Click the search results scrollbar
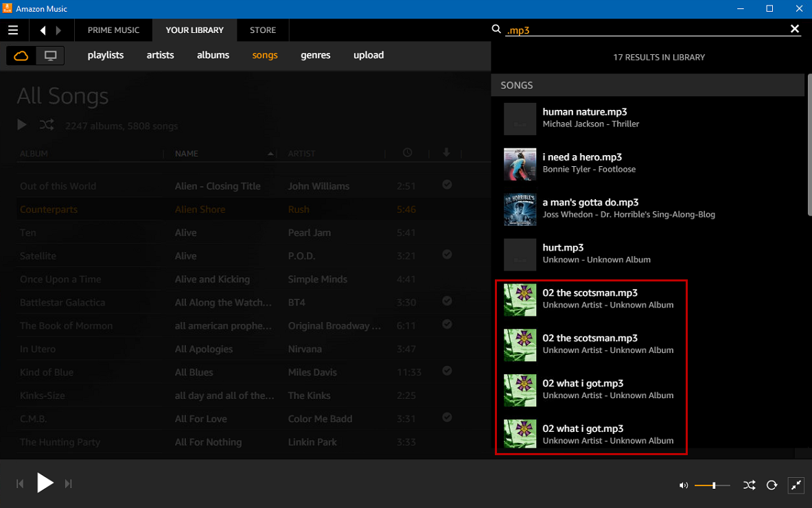The height and width of the screenshot is (508, 812). point(809,145)
